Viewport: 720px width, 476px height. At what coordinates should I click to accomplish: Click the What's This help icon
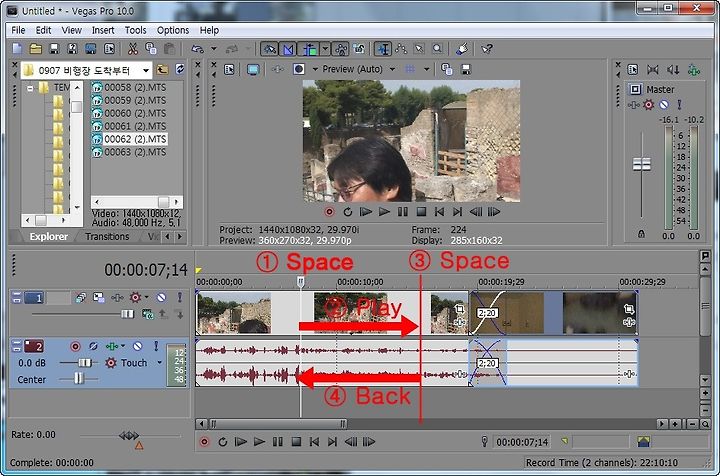pos(487,49)
